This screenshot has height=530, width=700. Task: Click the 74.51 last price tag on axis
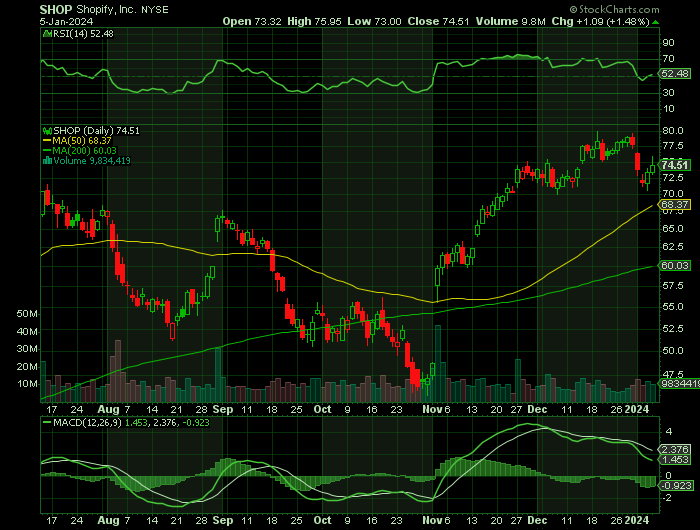pyautogui.click(x=675, y=165)
